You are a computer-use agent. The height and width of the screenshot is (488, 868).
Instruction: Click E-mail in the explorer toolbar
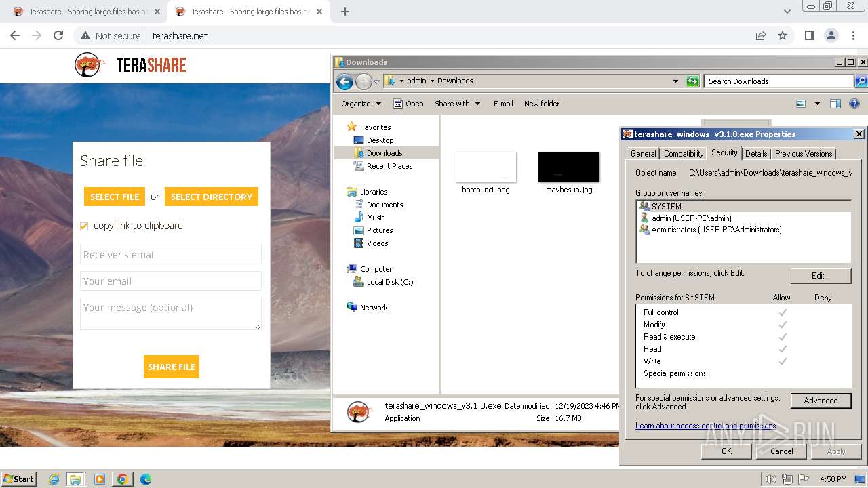click(x=503, y=104)
